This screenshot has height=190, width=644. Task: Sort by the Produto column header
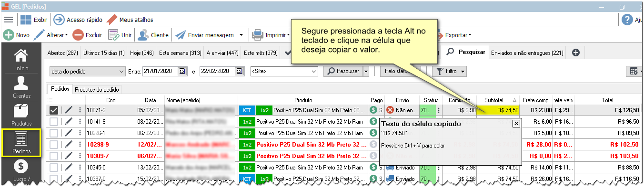[303, 100]
